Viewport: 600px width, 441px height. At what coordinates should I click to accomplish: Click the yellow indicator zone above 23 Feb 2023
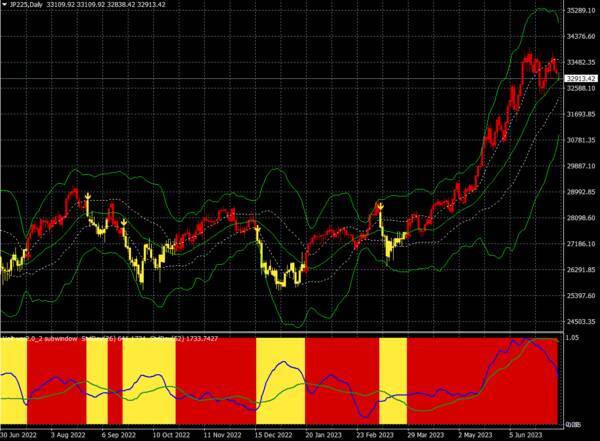(393, 380)
